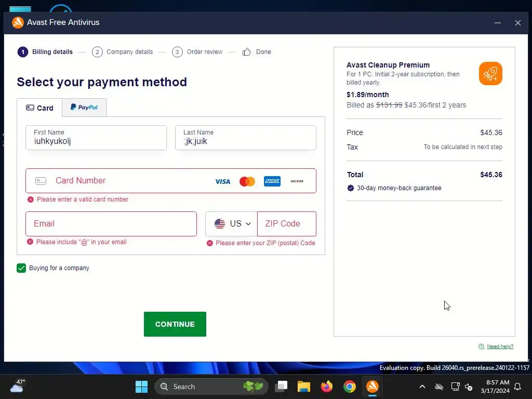Click the card number error icon
Screen dimensions: 532x399
coord(31,199)
